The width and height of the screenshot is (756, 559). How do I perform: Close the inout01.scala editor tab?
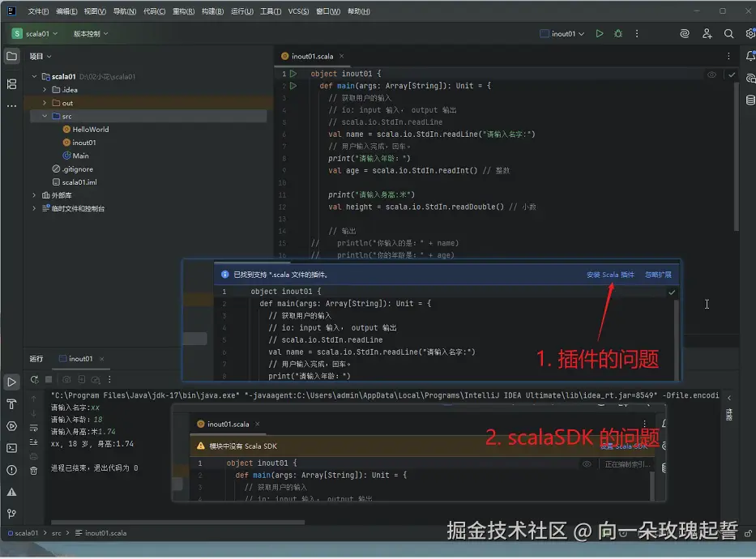pos(341,57)
